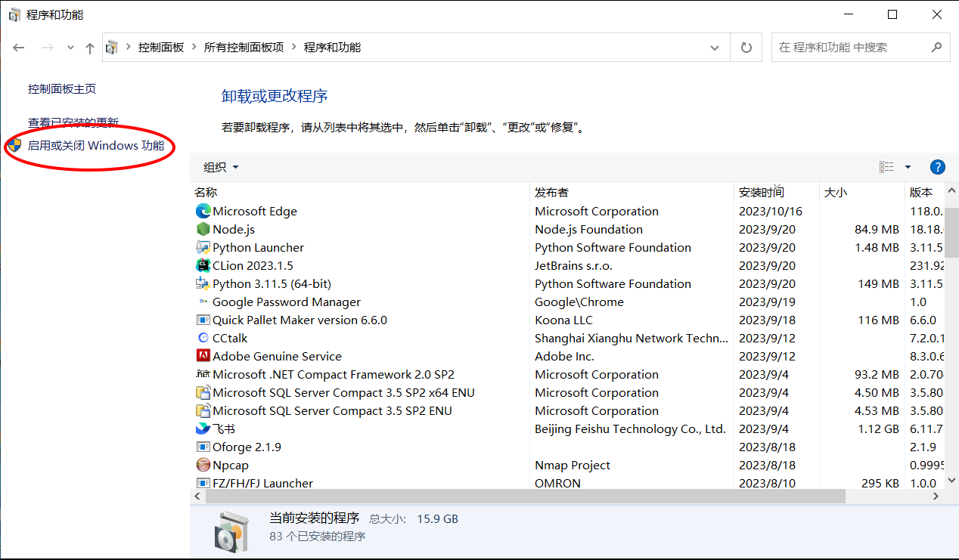The height and width of the screenshot is (560, 959).
Task: Click the scroll down arrow of the list
Action: coord(952,481)
